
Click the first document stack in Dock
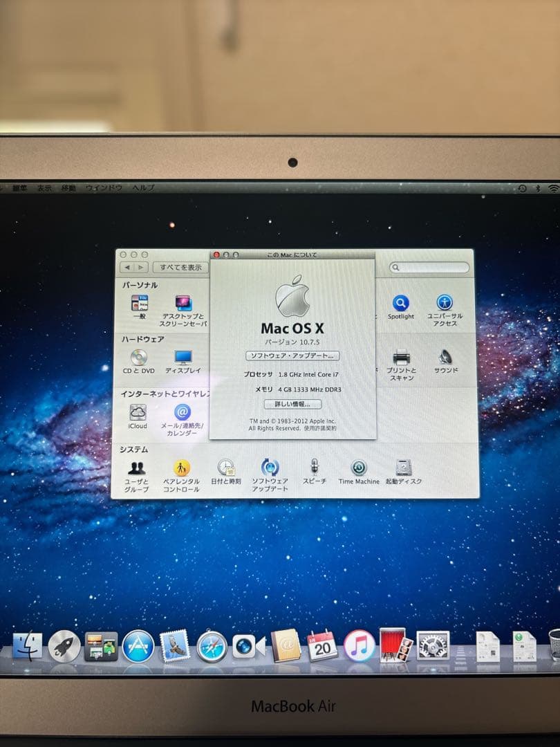(487, 647)
